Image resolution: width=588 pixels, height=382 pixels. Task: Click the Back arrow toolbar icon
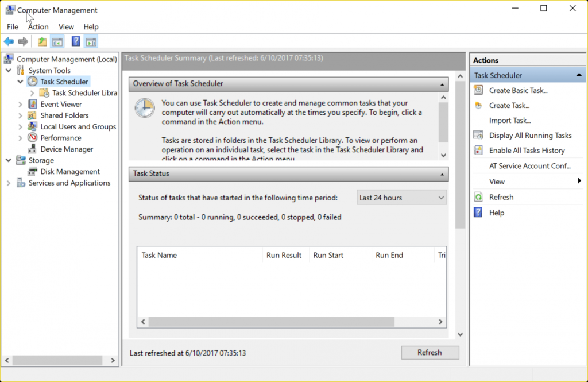[9, 41]
